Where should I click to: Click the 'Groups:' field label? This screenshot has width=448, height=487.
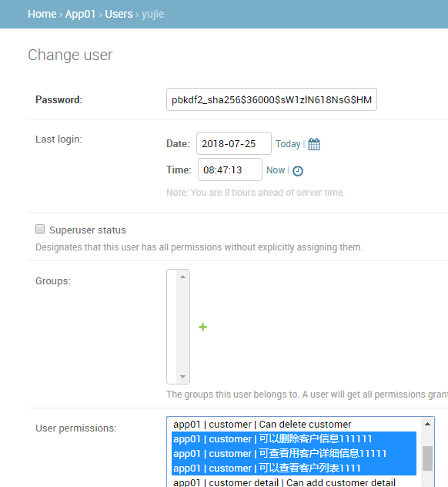click(53, 280)
